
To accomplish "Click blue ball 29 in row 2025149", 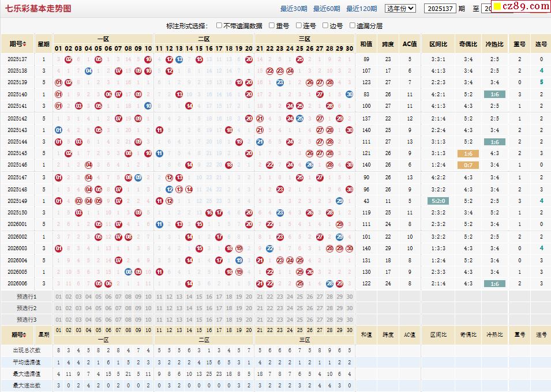I will click(339, 201).
